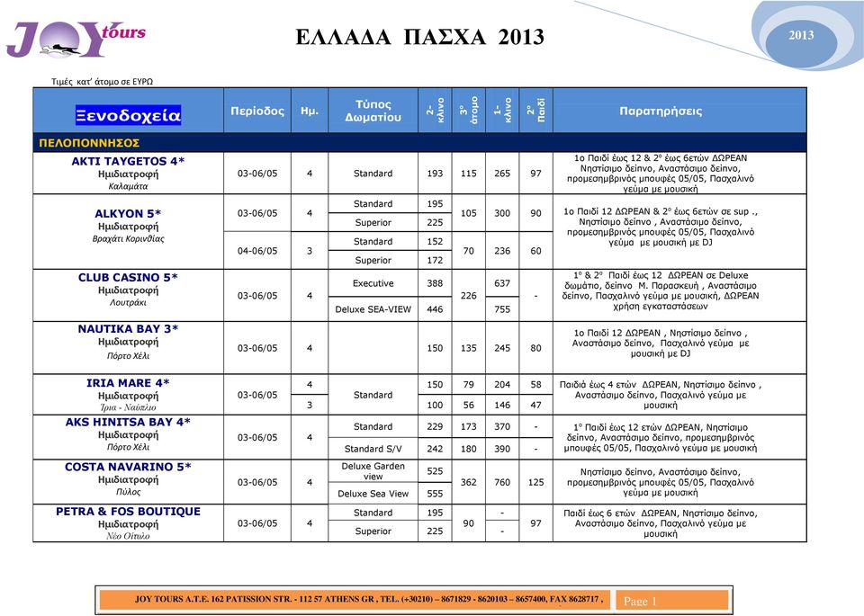The height and width of the screenshot is (616, 864).
Task: Click AKS HINITSA single-room price 390
Action: 502,449
